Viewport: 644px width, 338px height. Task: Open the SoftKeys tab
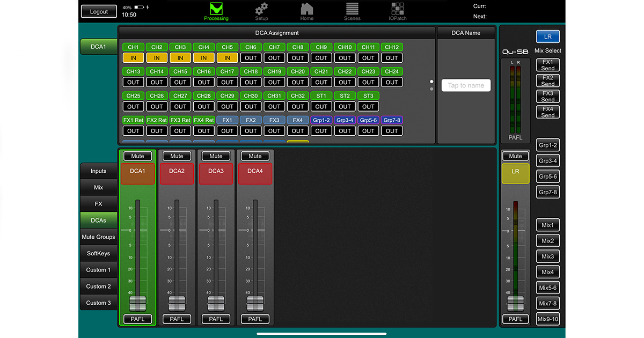tap(98, 253)
